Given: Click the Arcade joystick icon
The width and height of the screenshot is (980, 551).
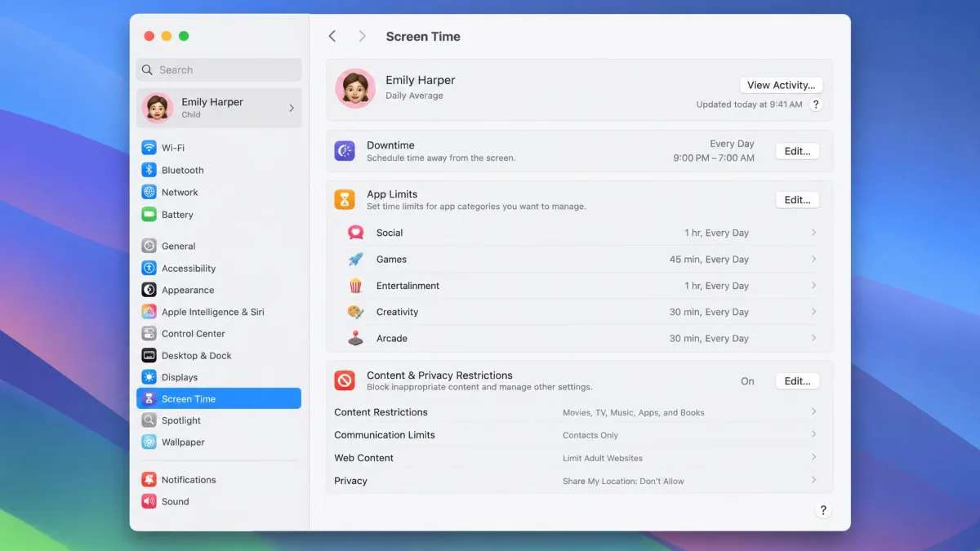Looking at the screenshot, I should 355,338.
